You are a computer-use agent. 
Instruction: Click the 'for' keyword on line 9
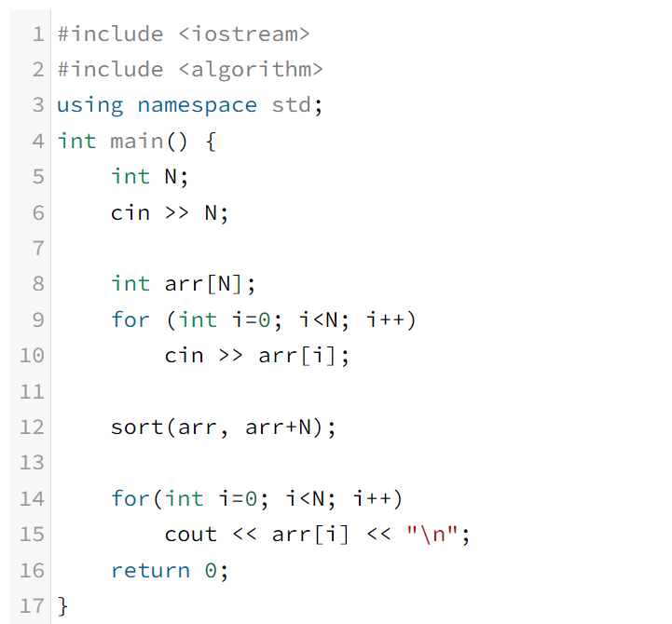(x=130, y=319)
